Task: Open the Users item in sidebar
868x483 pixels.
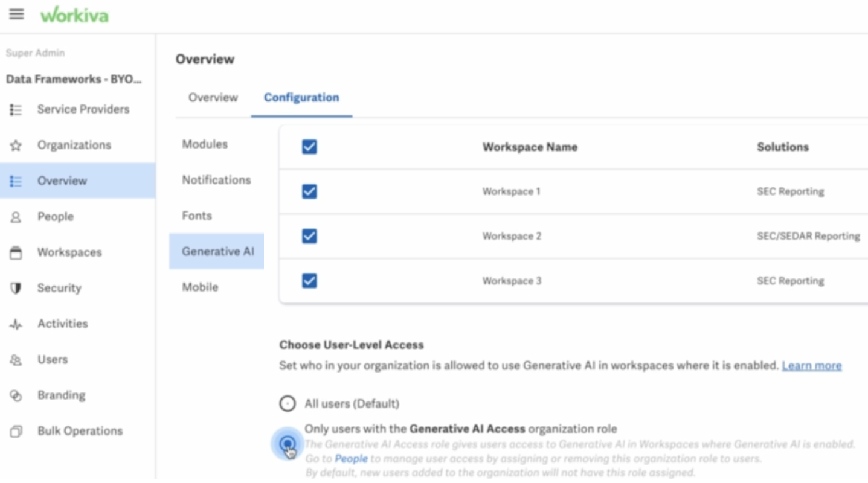Action: coord(53,360)
